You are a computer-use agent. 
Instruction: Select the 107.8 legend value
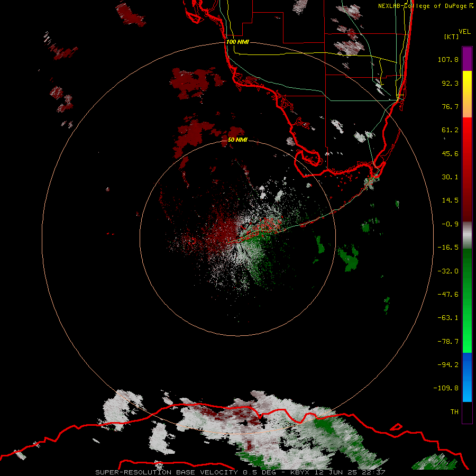pos(448,59)
